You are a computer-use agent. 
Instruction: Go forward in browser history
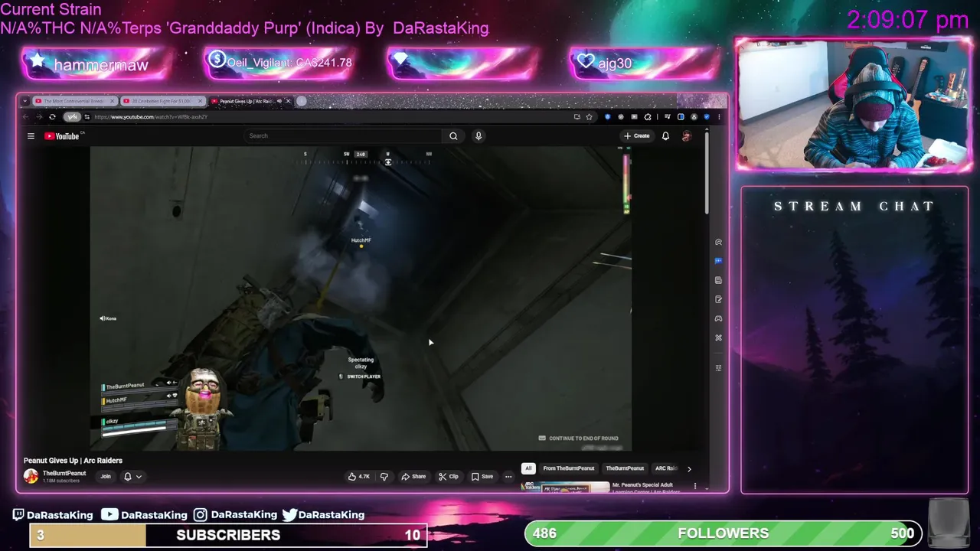click(x=38, y=117)
